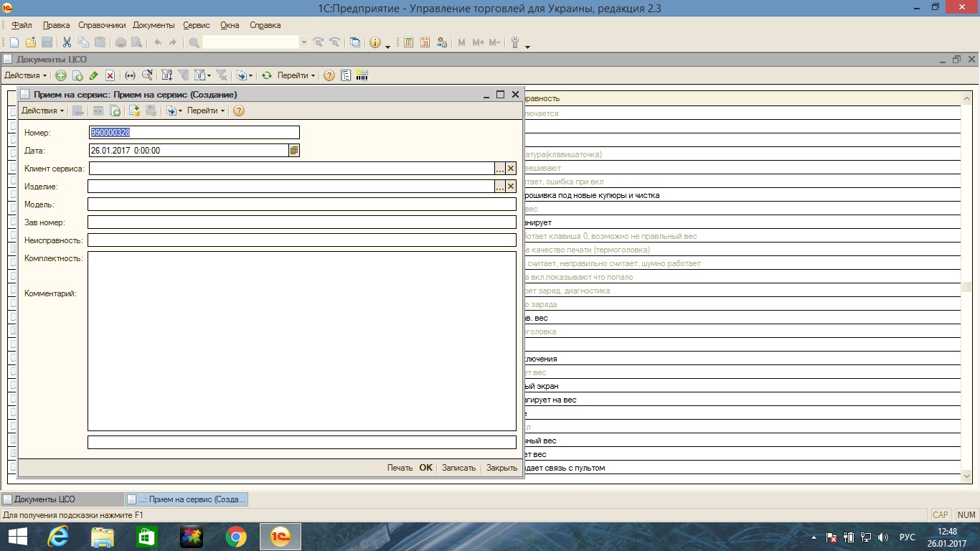The height and width of the screenshot is (551, 980).
Task: Open Перейти dropdown in Прием на сервис form
Action: 206,110
